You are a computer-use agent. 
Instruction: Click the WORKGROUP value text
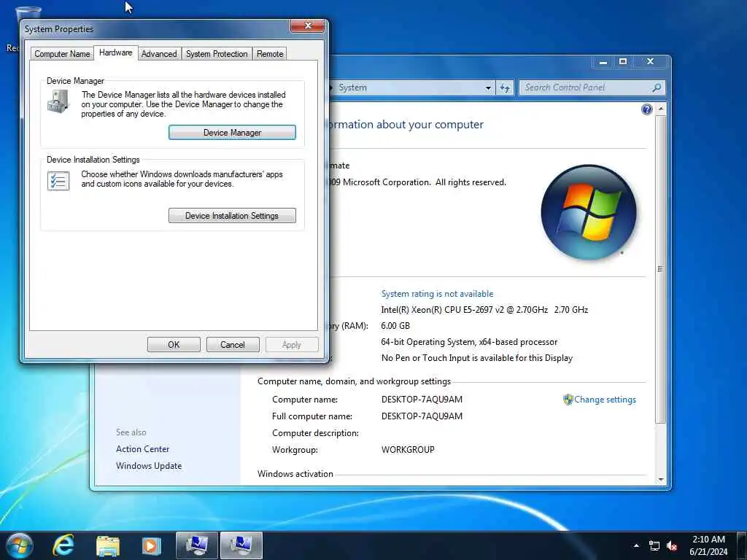coord(408,449)
